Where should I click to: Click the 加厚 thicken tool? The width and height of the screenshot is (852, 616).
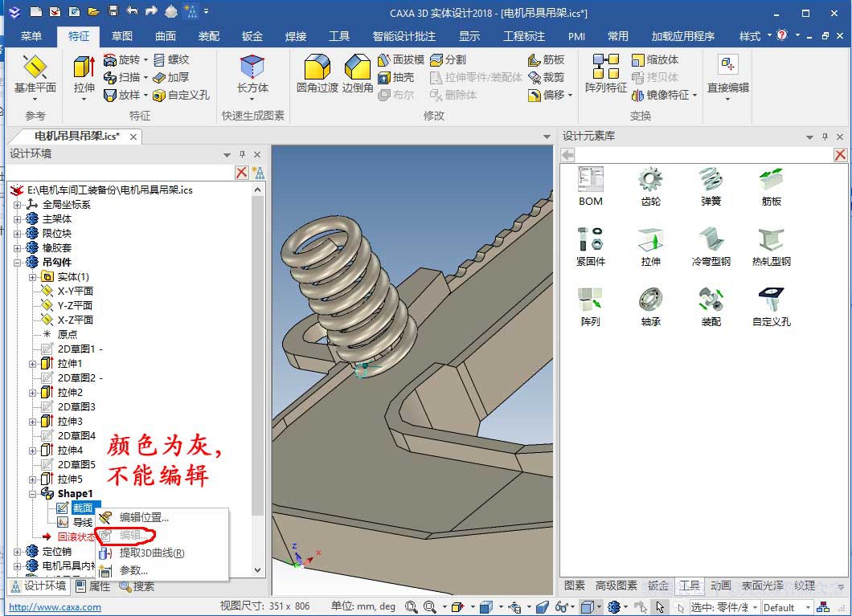click(171, 78)
